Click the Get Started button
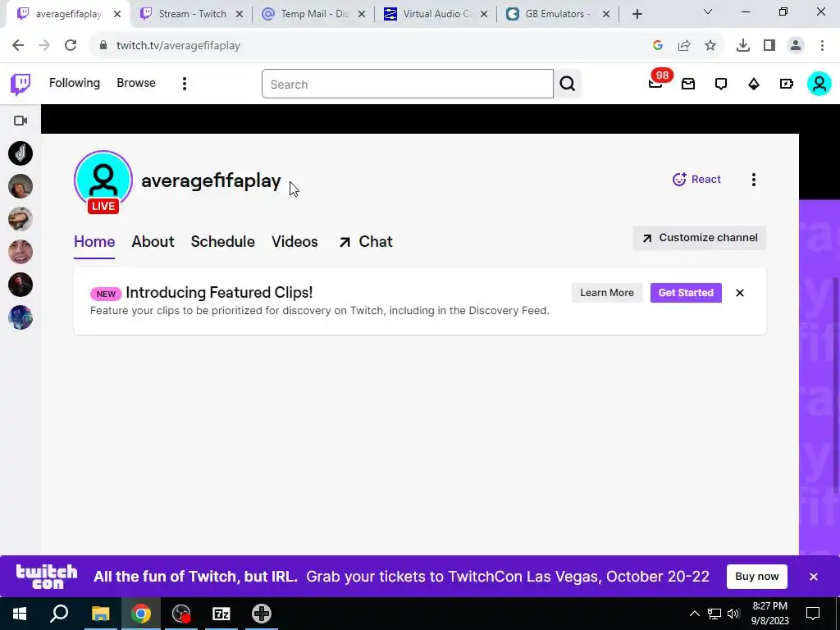 [686, 293]
